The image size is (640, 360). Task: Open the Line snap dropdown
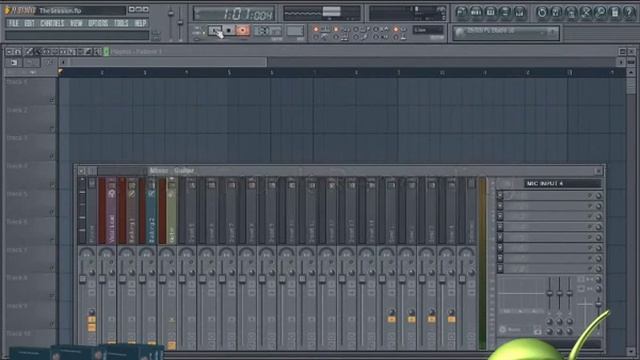click(x=428, y=30)
